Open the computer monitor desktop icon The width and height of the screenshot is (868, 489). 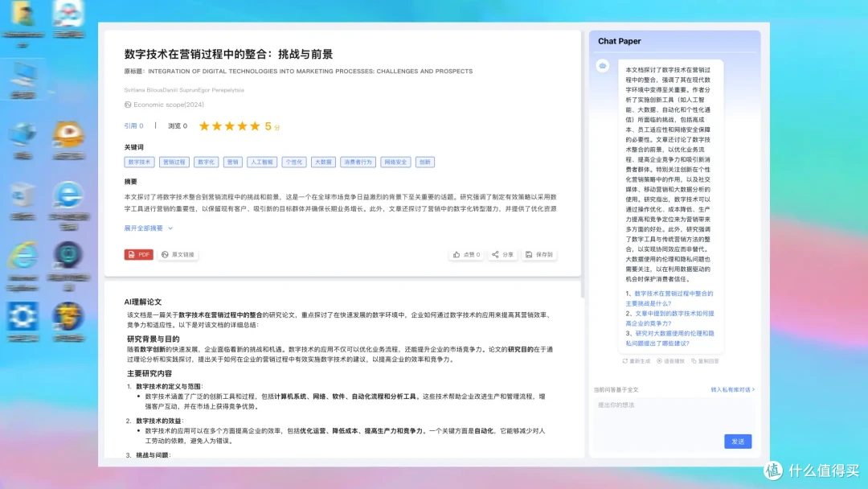point(23,76)
